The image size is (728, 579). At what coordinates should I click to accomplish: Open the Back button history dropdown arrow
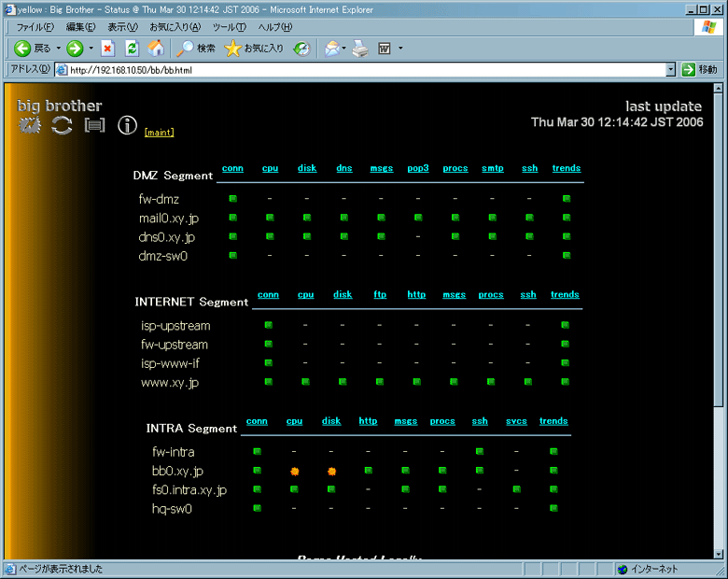tap(58, 49)
